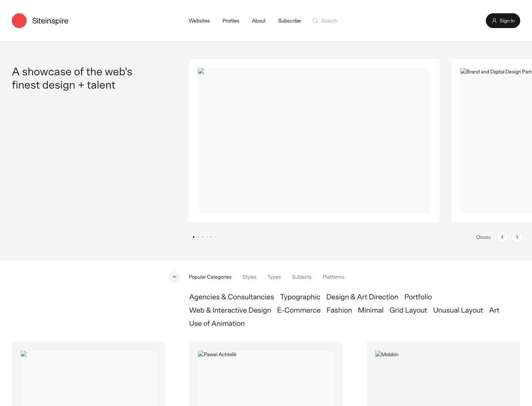Switch to the Styles tab

coord(249,277)
